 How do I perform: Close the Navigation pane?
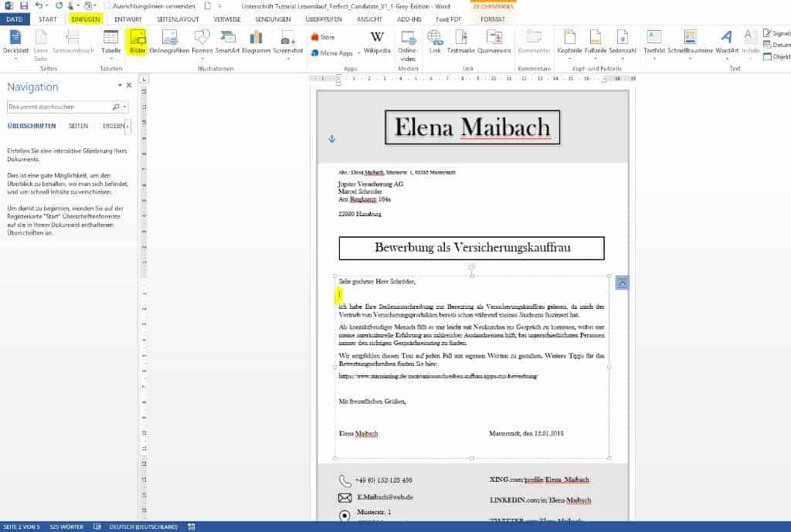129,85
